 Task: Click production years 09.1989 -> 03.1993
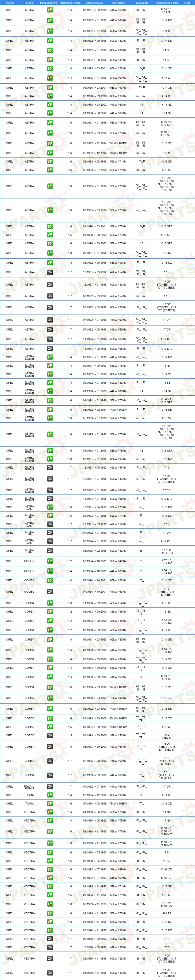pyautogui.click(x=95, y=698)
